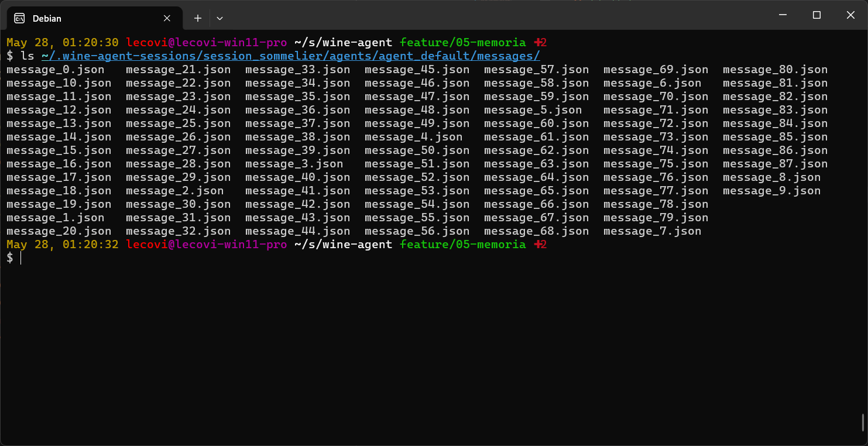Click message_25.json file name
Image resolution: width=868 pixels, height=446 pixels.
[x=178, y=123]
